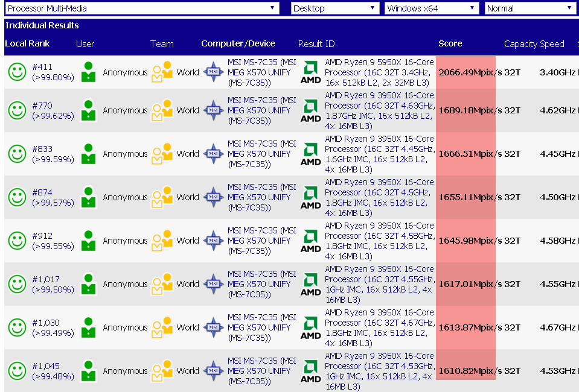
Task: Click yellow team icon in #833 row
Action: pos(162,154)
